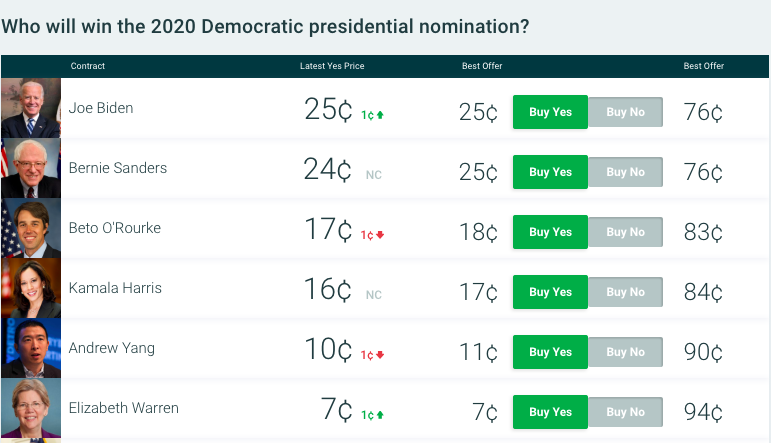
Task: Click Andrew Yang's photo
Action: tap(31, 348)
